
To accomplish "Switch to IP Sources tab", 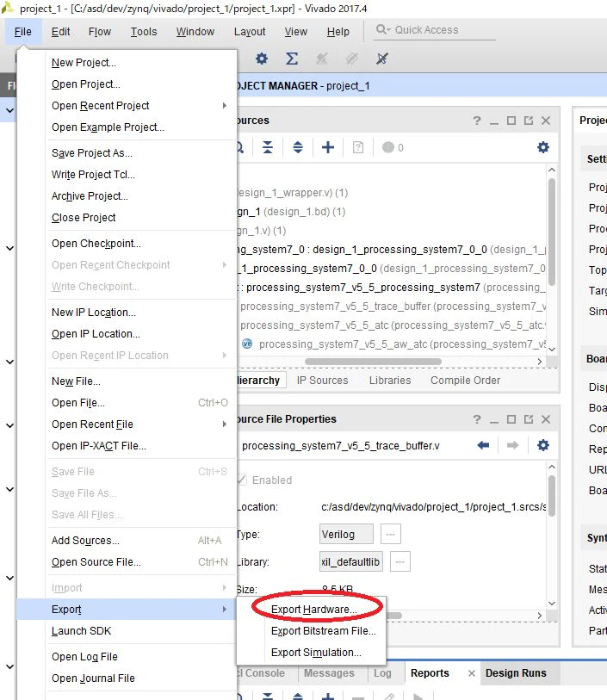I will tap(322, 380).
